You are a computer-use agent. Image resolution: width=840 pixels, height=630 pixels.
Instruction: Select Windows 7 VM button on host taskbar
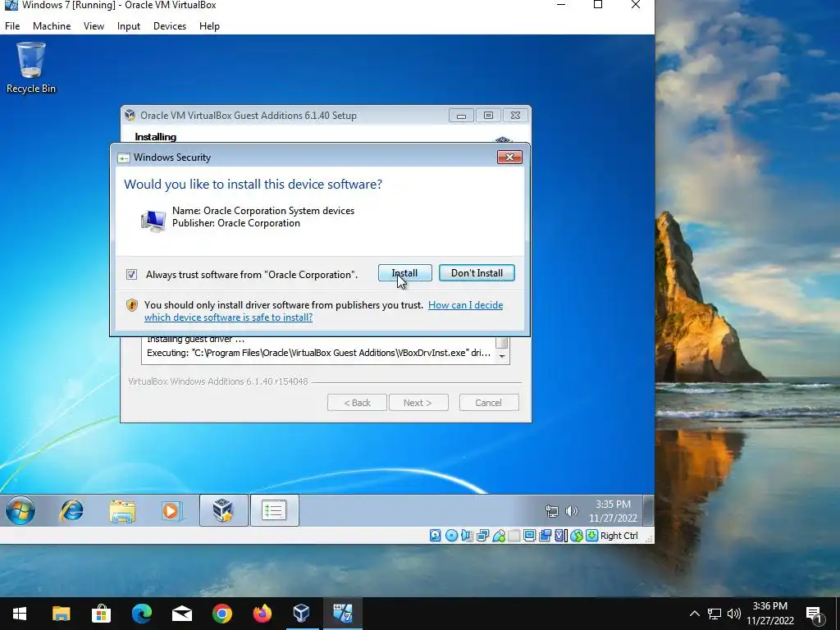pyautogui.click(x=342, y=614)
